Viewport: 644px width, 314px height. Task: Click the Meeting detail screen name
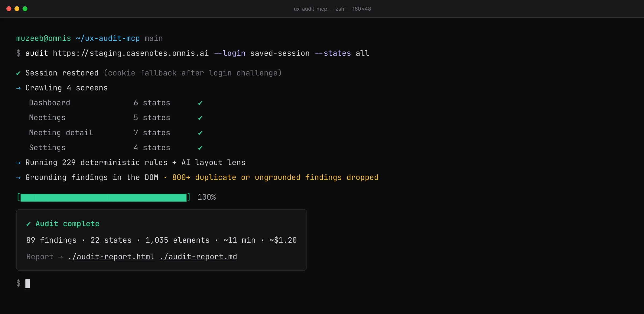tap(61, 133)
